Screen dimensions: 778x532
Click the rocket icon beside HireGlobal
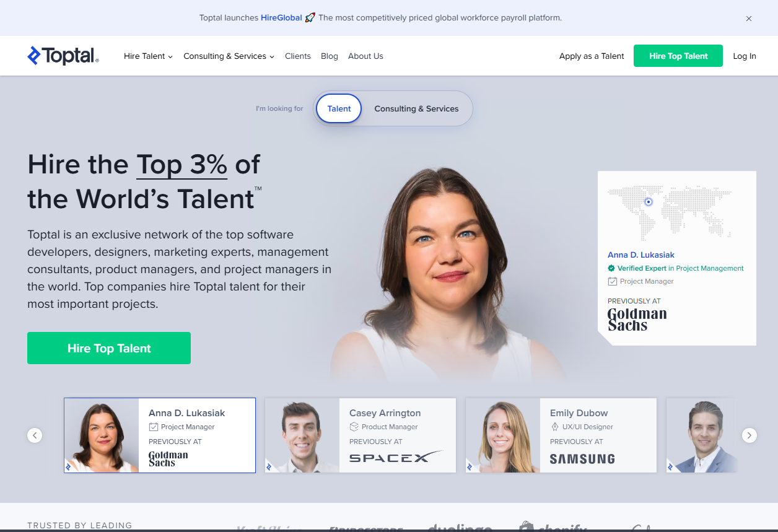[310, 17]
